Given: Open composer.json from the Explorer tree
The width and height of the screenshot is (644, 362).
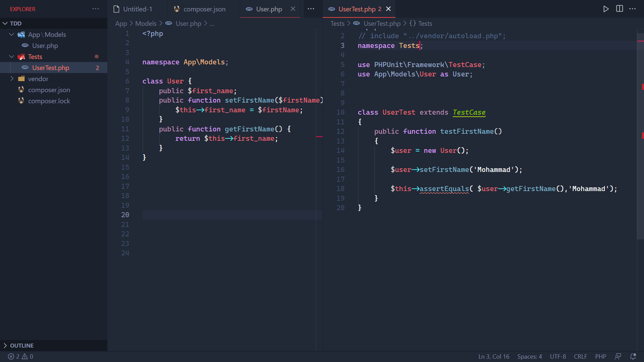Looking at the screenshot, I should 49,90.
